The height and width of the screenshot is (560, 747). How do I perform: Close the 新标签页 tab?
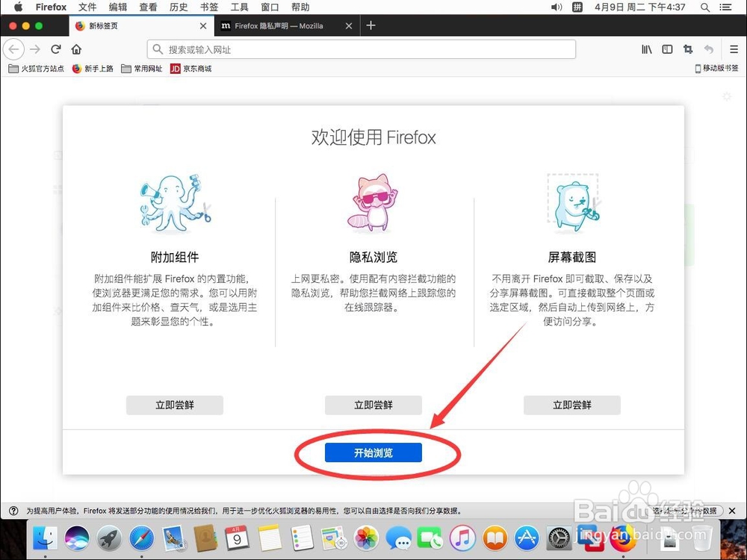(203, 25)
